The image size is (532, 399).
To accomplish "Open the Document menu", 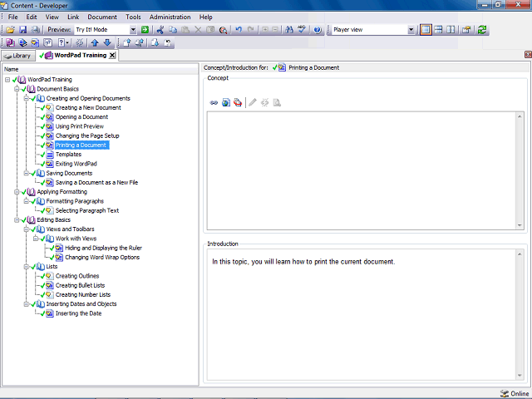I will click(x=102, y=17).
